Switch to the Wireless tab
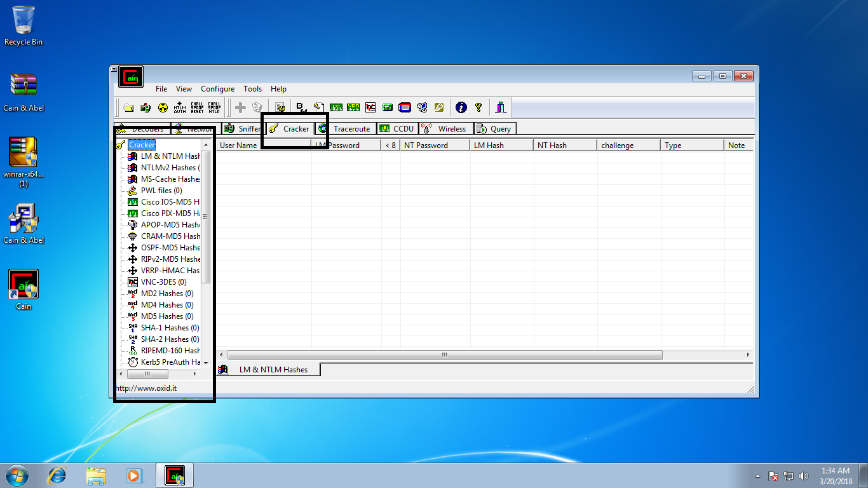The height and width of the screenshot is (488, 868). tap(451, 129)
